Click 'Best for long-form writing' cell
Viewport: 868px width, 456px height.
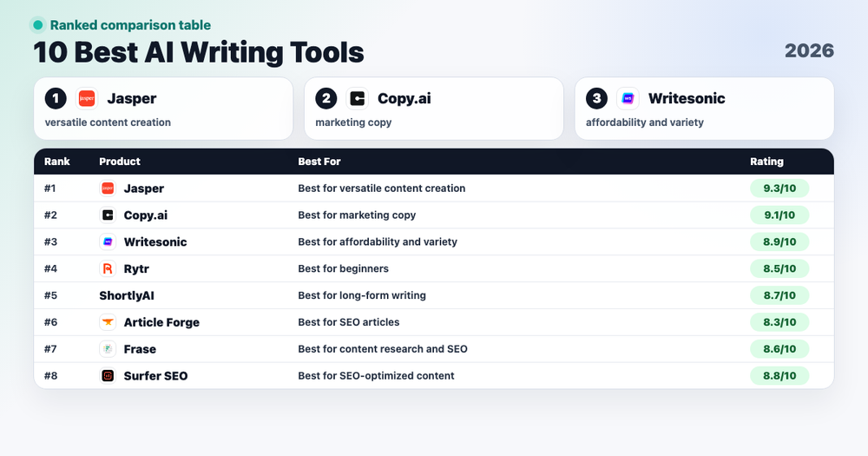(x=362, y=295)
